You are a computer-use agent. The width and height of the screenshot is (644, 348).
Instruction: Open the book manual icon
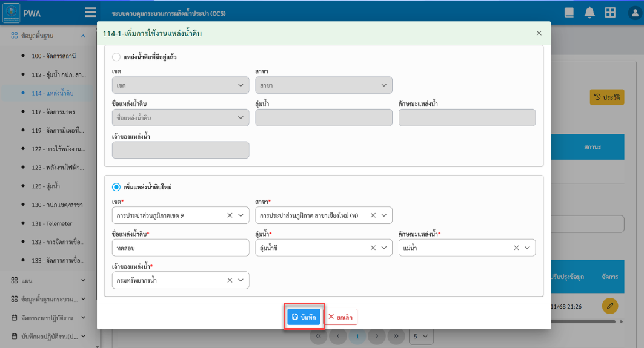point(569,13)
